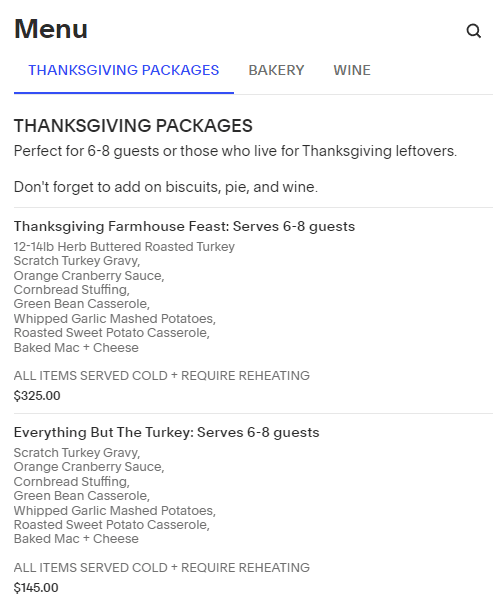Click the Farmhouse Feast reheating notice text
The image size is (501, 612).
[162, 375]
